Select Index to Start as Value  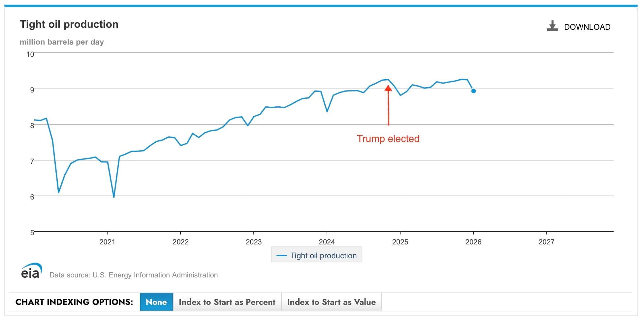coord(331,302)
